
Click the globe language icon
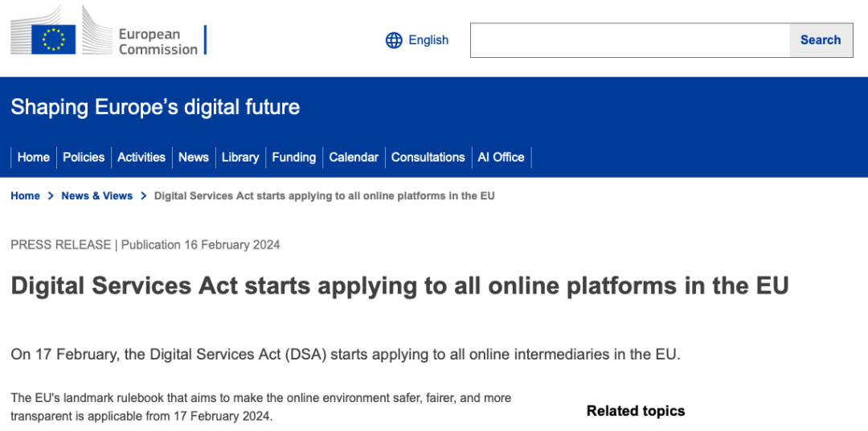tap(394, 40)
